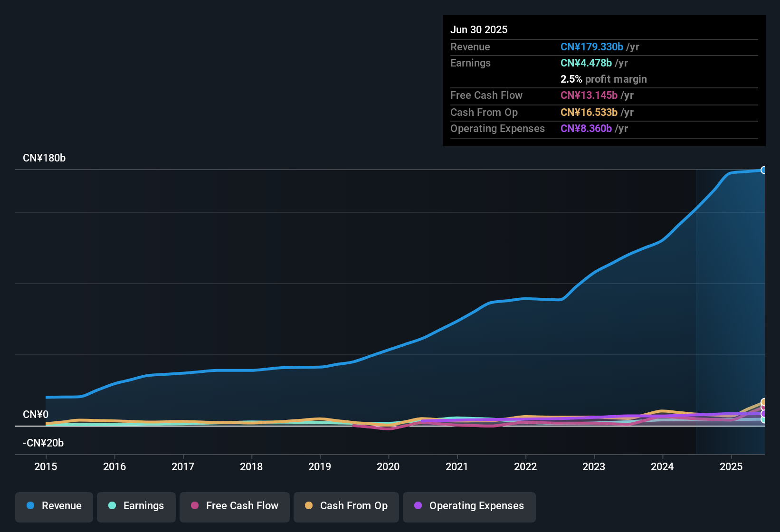Expand the Cash From Op legend chip
The height and width of the screenshot is (532, 780).
coord(346,506)
